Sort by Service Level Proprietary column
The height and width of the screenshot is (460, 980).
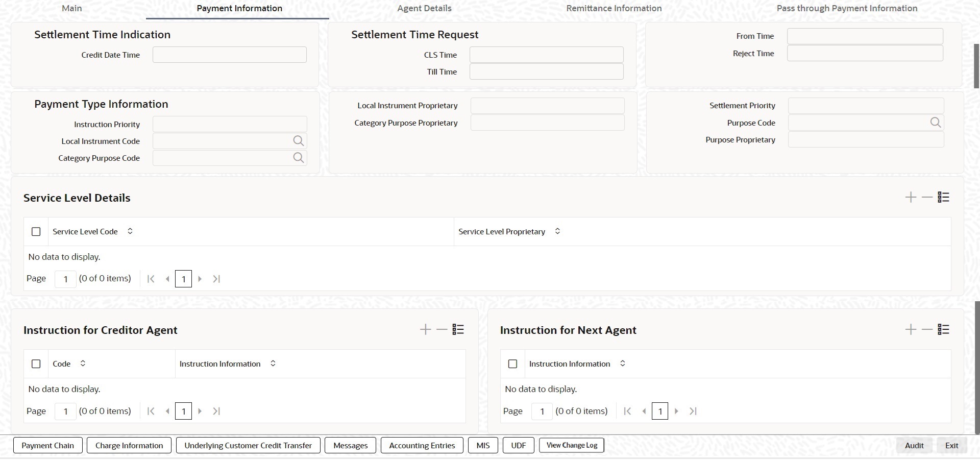[557, 231]
